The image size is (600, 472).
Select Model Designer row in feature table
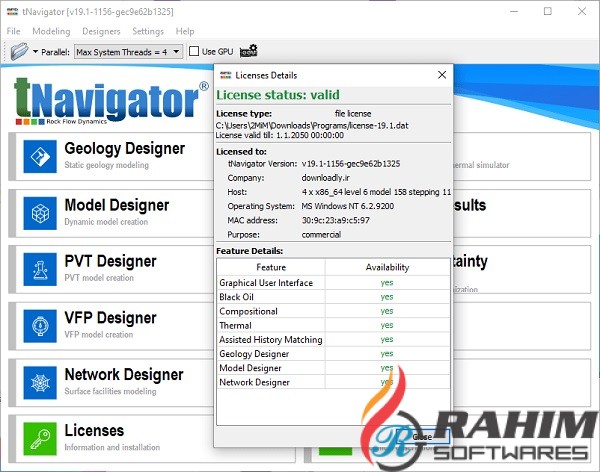click(x=333, y=368)
